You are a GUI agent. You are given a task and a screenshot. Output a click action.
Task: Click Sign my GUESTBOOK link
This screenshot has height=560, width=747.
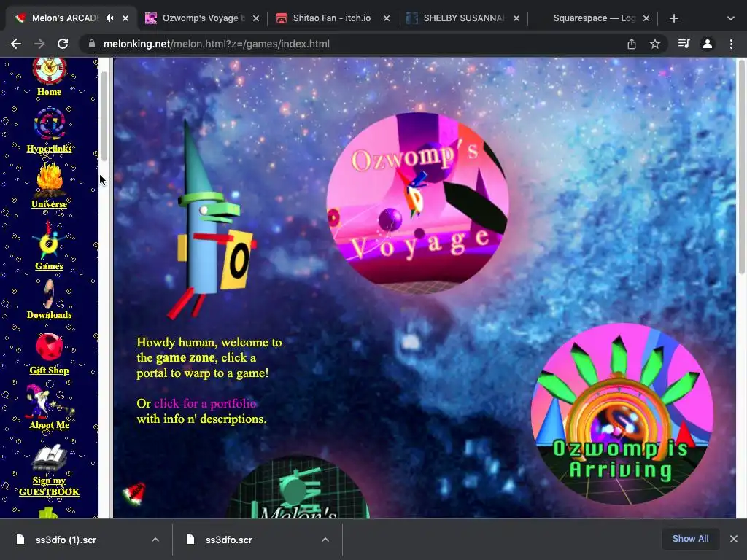(x=49, y=486)
